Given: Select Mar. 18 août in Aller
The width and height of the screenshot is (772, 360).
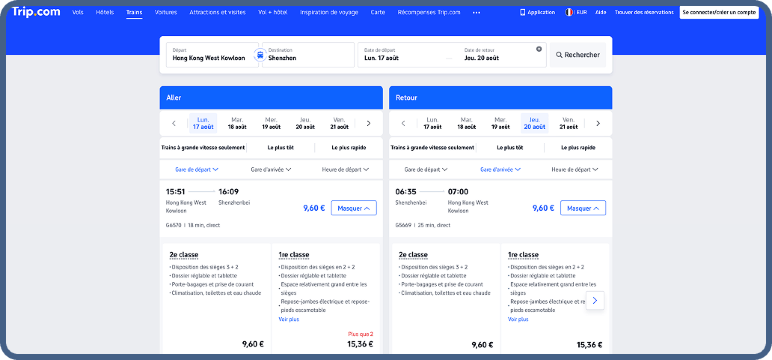Looking at the screenshot, I should coord(237,123).
